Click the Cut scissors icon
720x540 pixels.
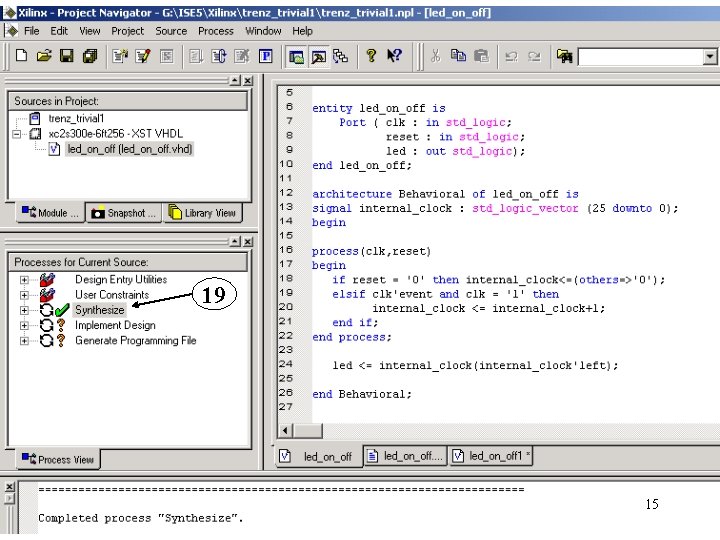435,56
